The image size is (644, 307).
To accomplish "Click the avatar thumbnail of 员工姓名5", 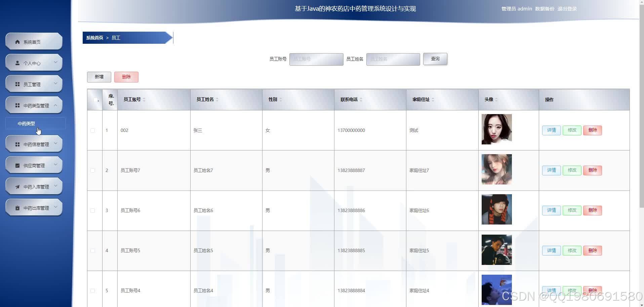I will coord(496,250).
